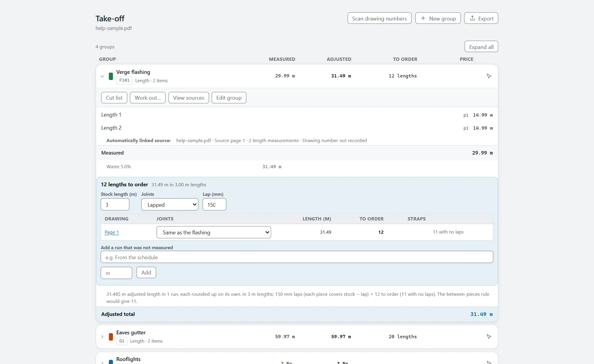Click the Work out... button

[148, 98]
